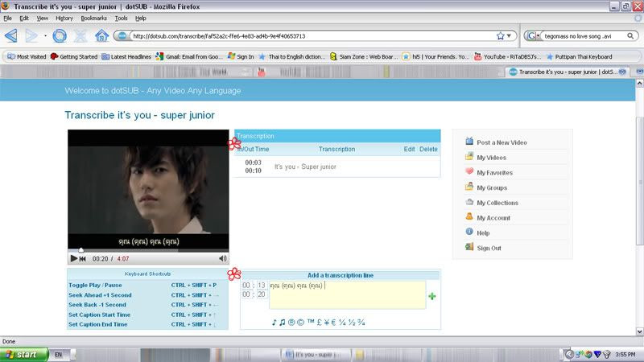Open the Tools menu
Image resolution: width=644 pixels, height=362 pixels.
[x=121, y=18]
